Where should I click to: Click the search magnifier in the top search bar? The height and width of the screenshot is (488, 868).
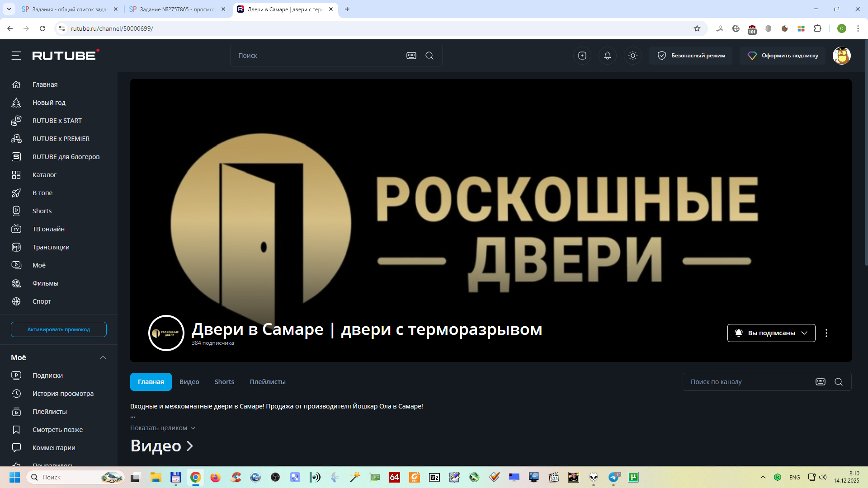429,56
